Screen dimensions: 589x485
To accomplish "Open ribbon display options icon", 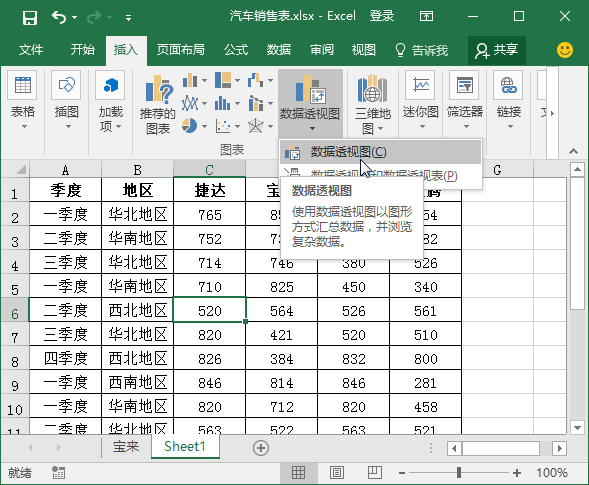I will [426, 16].
